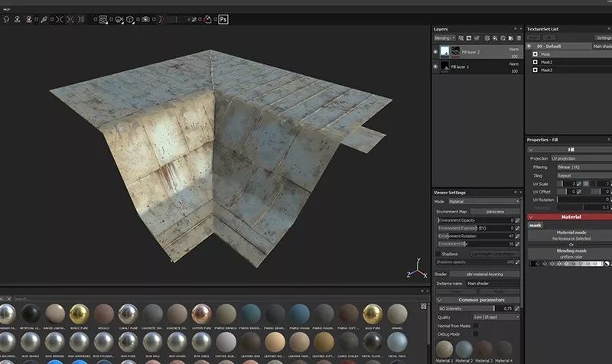The height and width of the screenshot is (364, 612).
Task: Adjust the Environment Exposure slider
Action: 475,228
